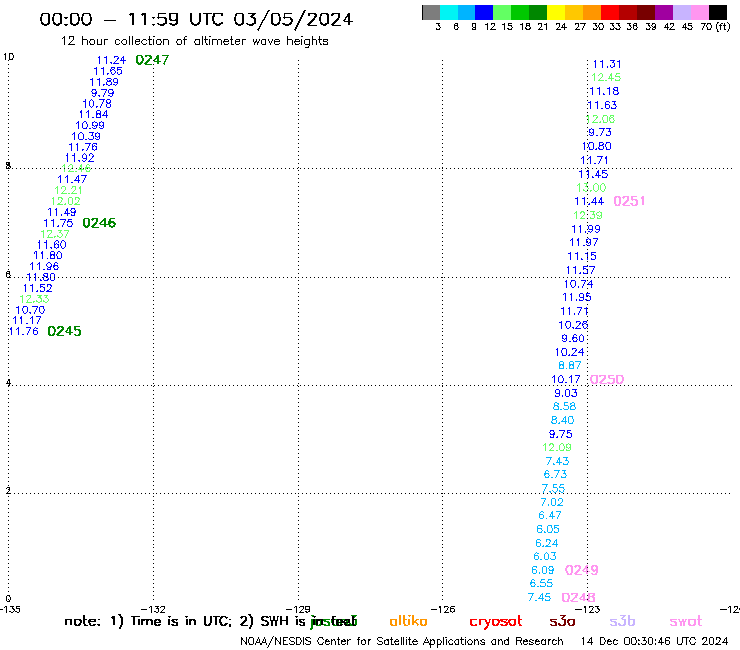This screenshot has width=740, height=650.
Task: Click the '12 hour collection of altimeter wave heights' subtitle
Action: [194, 41]
